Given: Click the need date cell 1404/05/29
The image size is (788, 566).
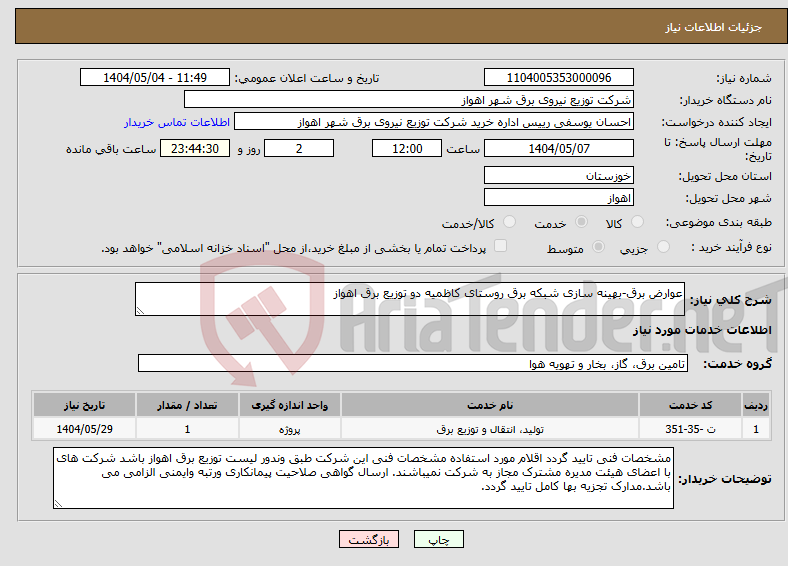Looking at the screenshot, I should [x=84, y=429].
